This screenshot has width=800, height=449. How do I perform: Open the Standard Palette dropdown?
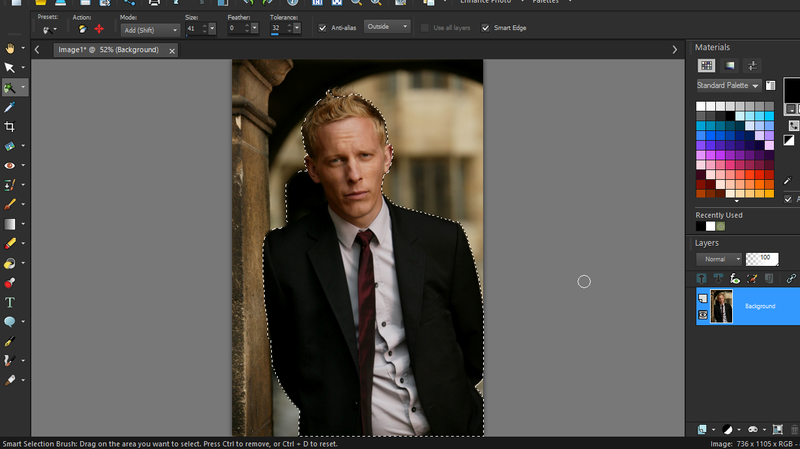pyautogui.click(x=729, y=86)
